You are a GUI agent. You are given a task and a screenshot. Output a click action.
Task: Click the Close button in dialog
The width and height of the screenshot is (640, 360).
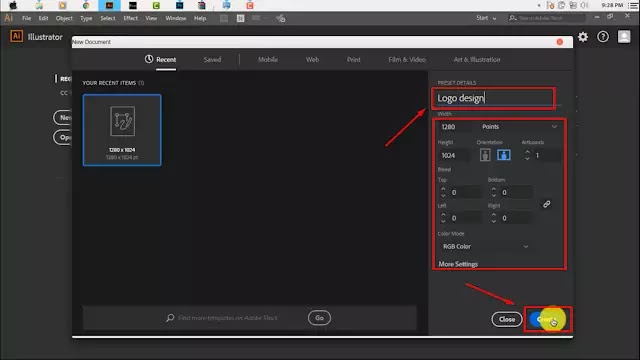click(x=507, y=319)
